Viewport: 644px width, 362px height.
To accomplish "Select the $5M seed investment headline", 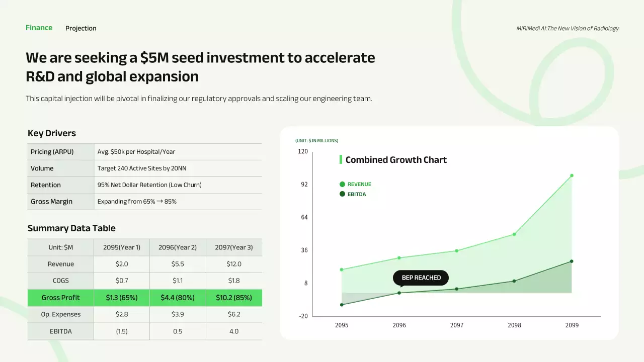I will (x=200, y=67).
